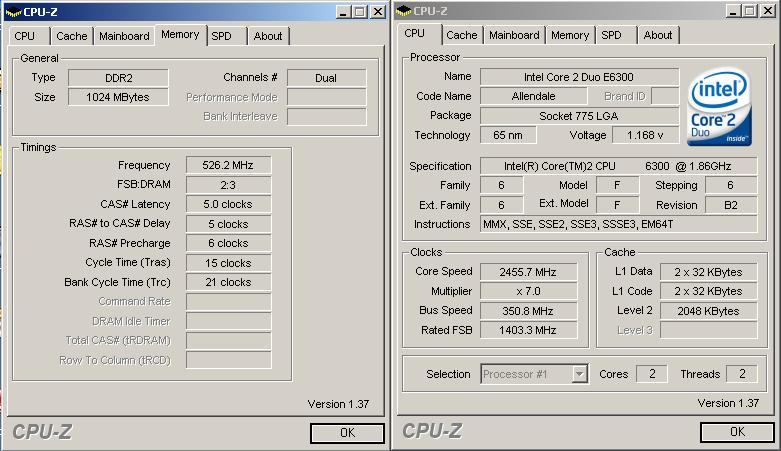Click OK in the left Memory window
The image size is (781, 451).
coord(347,433)
